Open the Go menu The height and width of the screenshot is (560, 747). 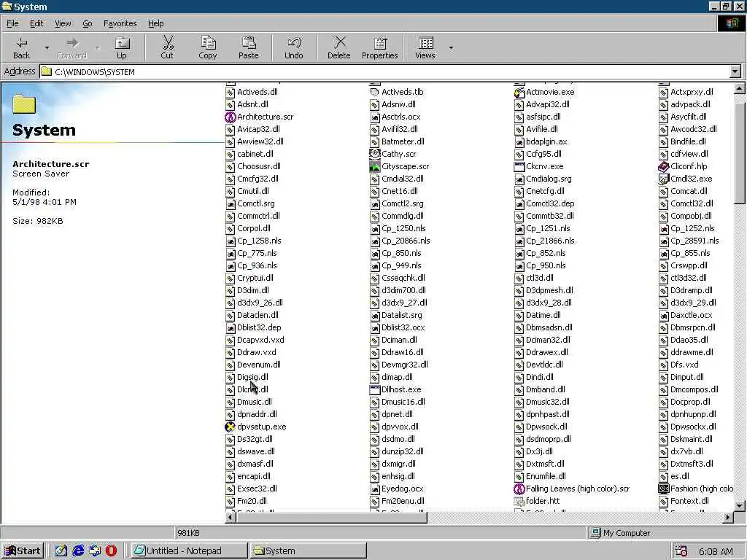[88, 23]
